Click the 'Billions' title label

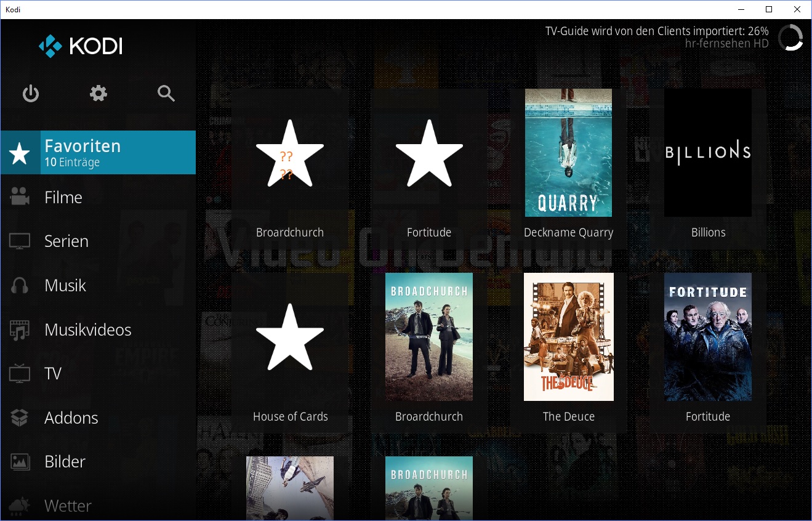point(708,233)
